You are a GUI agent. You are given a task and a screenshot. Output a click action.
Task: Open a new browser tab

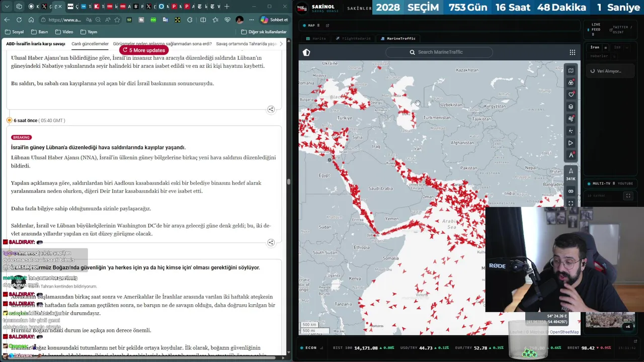(227, 7)
